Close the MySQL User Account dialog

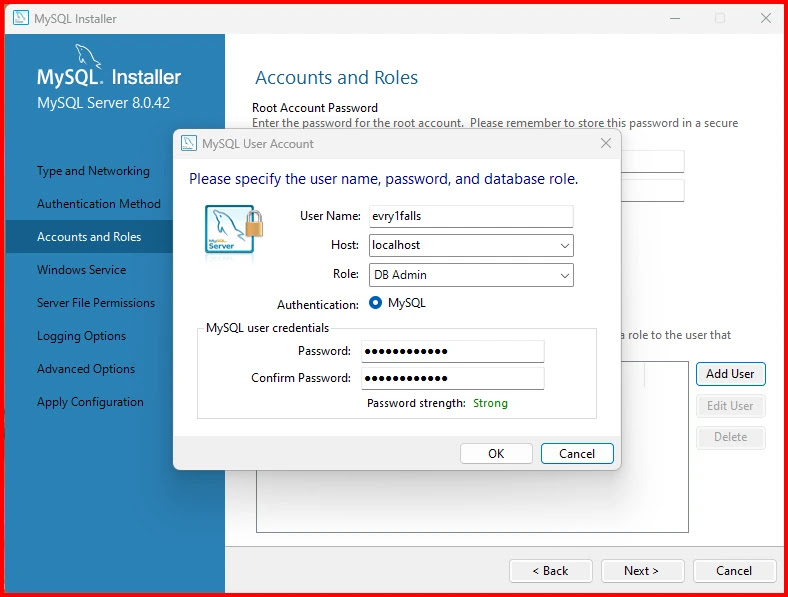606,143
